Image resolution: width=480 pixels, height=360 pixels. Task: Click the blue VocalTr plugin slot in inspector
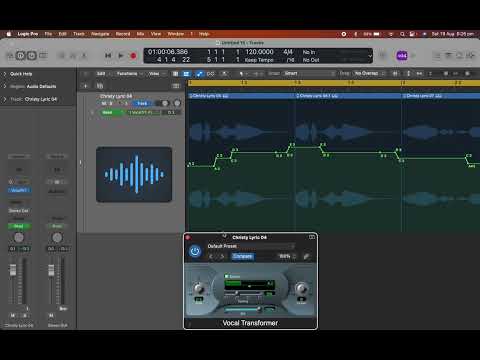pos(19,190)
